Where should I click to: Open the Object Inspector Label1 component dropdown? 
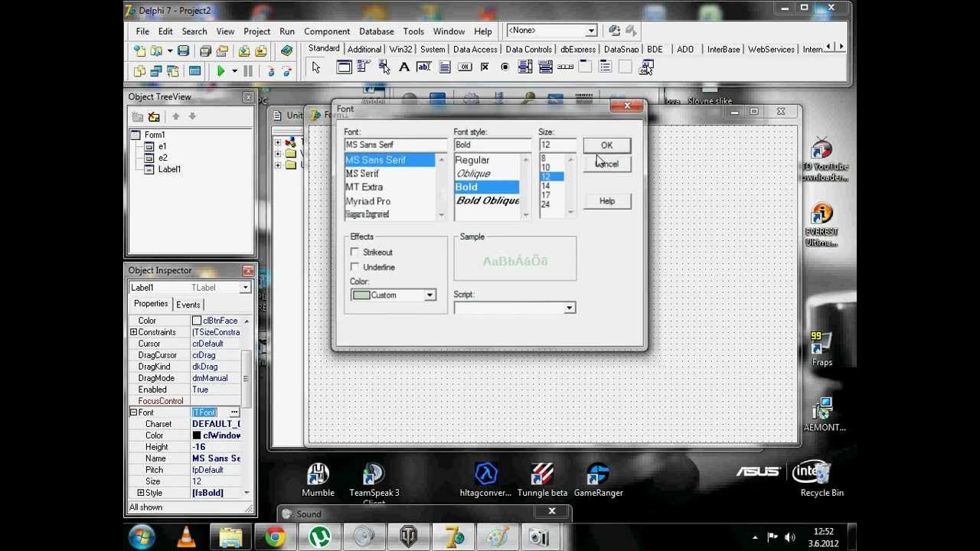point(245,288)
